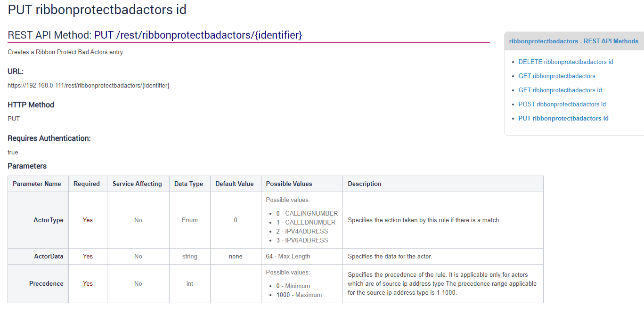Click the Precedence parameter name
This screenshot has width=644, height=314.
(x=46, y=283)
